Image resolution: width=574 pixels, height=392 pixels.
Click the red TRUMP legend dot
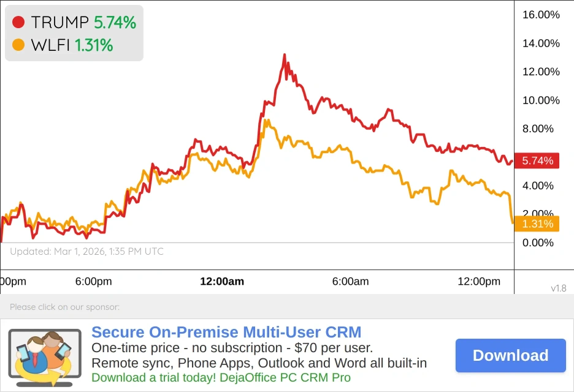coord(18,23)
